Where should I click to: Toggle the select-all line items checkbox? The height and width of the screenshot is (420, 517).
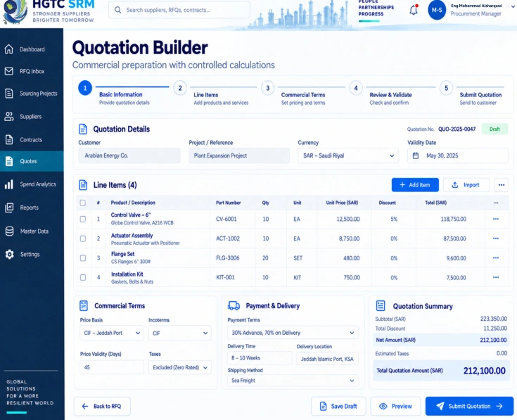coord(83,203)
